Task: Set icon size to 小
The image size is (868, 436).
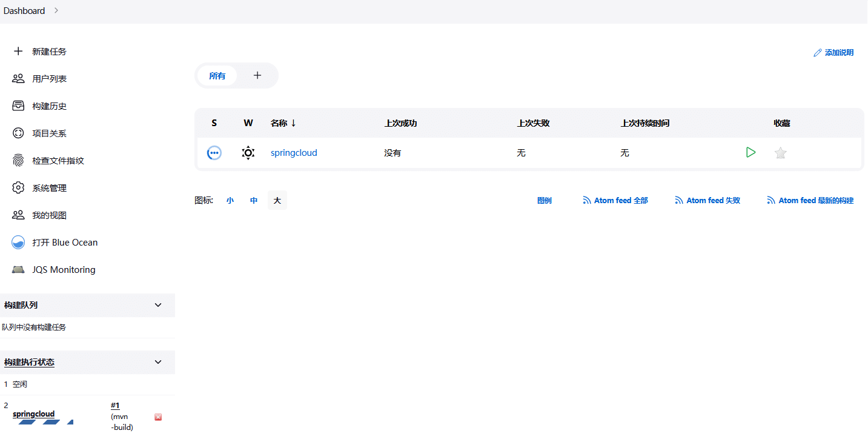Action: click(x=230, y=200)
